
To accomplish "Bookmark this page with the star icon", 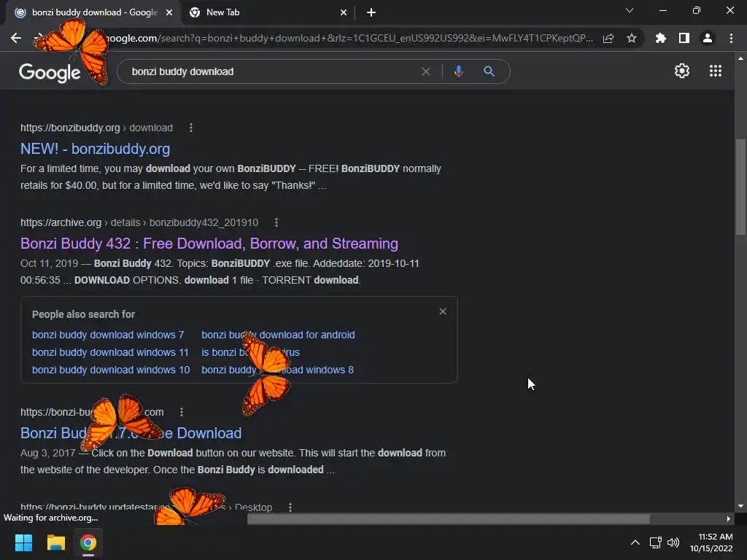I will pos(632,38).
